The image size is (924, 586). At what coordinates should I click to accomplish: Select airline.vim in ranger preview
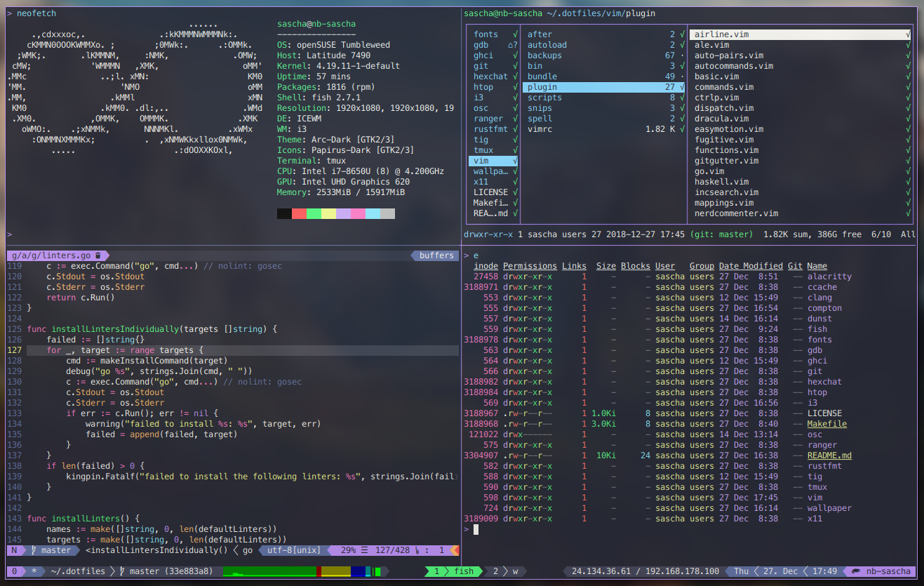(x=801, y=34)
